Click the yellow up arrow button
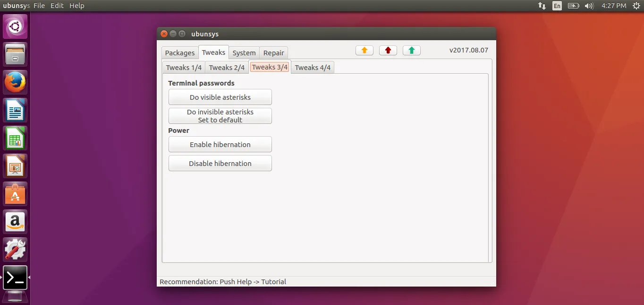 click(x=364, y=51)
